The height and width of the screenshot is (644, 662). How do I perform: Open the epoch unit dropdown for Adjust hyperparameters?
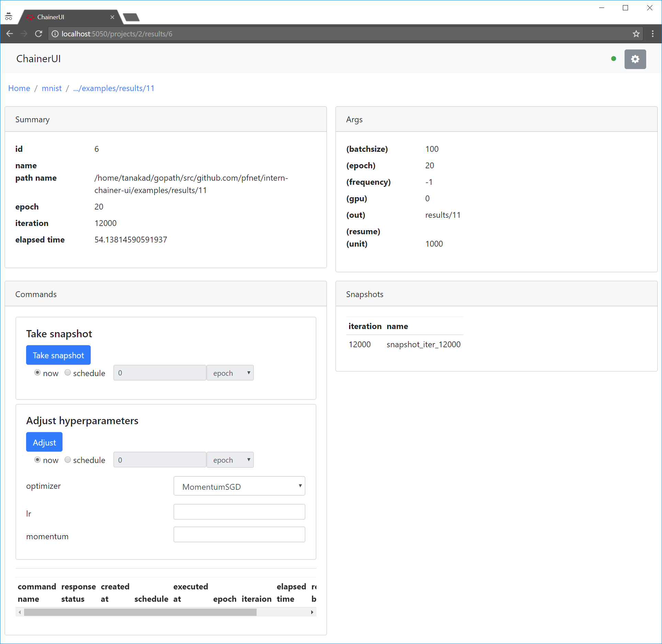230,460
